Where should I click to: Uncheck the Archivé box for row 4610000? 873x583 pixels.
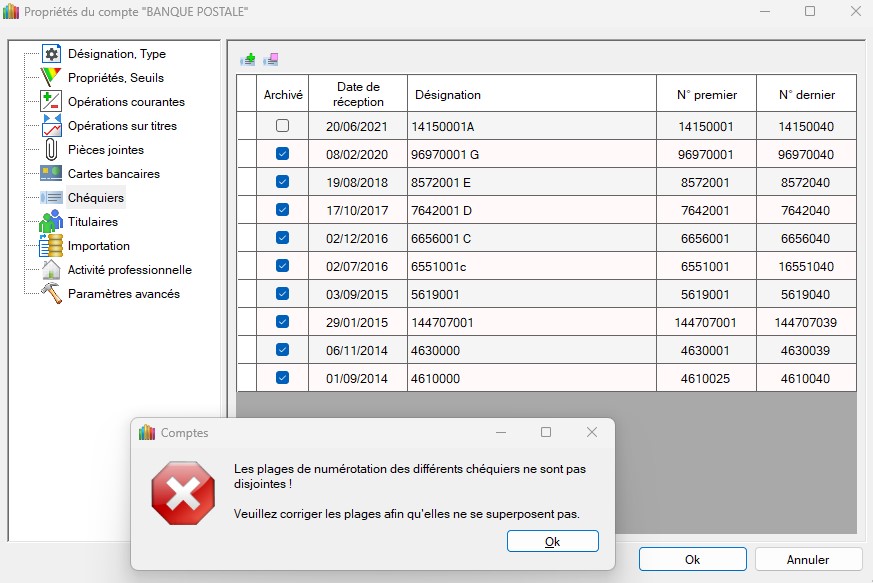coord(282,378)
